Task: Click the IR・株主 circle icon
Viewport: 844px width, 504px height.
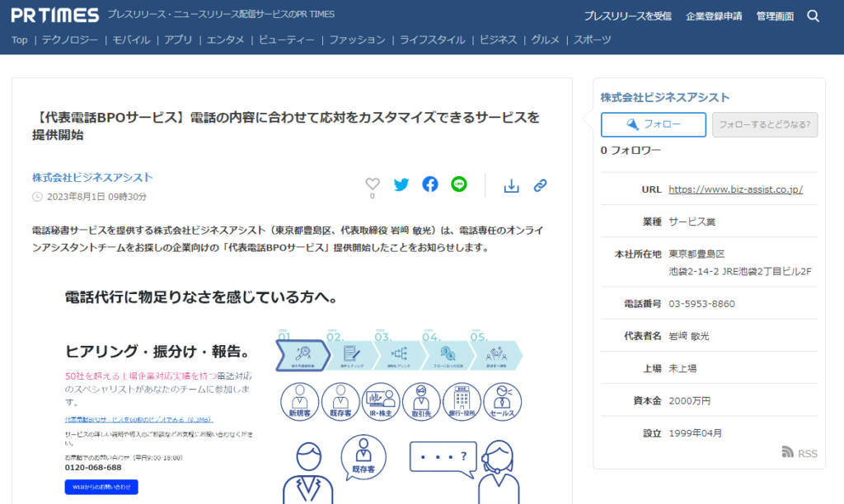Action: [x=381, y=401]
